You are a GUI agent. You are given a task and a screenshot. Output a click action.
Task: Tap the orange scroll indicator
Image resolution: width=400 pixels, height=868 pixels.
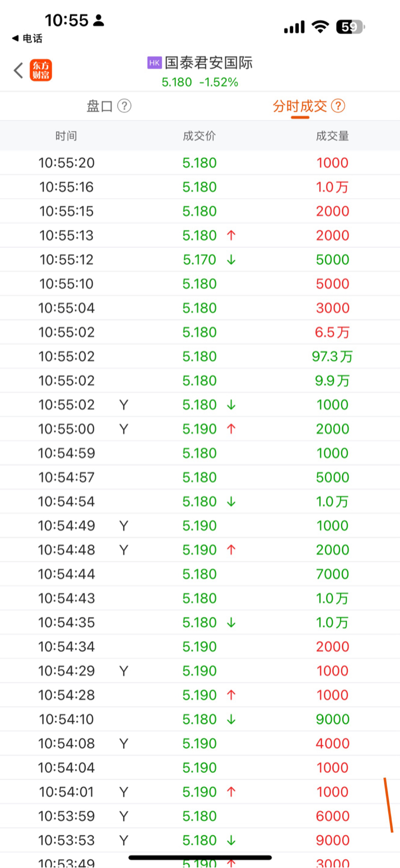389,805
